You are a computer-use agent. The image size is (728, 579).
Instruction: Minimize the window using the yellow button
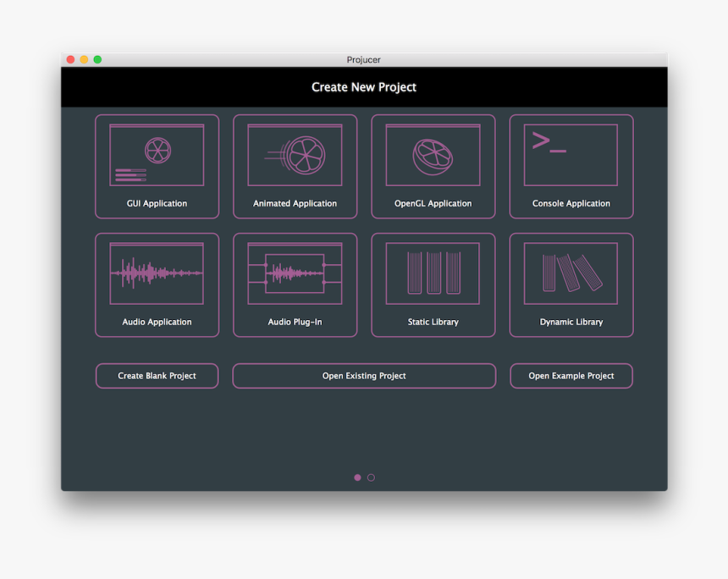click(x=84, y=59)
